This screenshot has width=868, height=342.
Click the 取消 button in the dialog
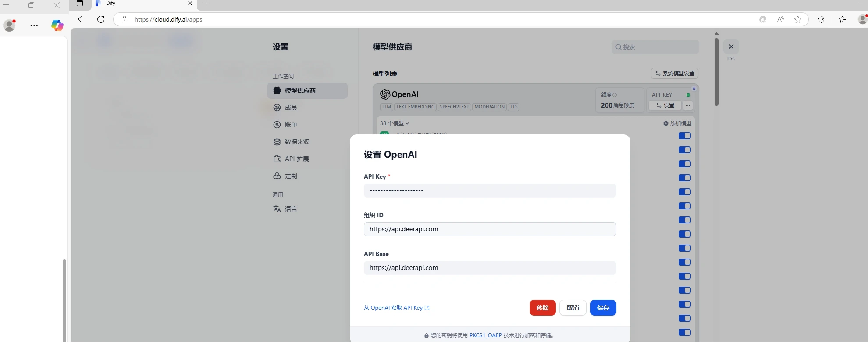[x=573, y=308]
